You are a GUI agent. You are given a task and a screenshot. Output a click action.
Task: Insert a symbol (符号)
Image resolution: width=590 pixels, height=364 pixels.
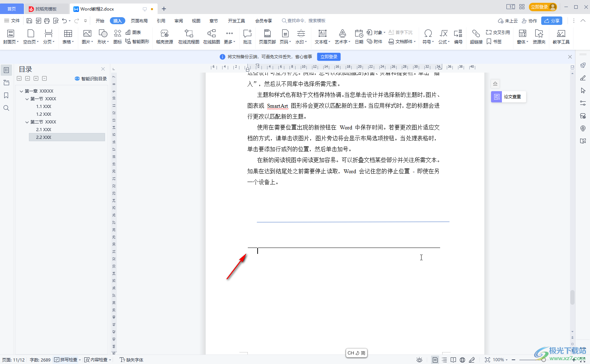[x=428, y=37]
